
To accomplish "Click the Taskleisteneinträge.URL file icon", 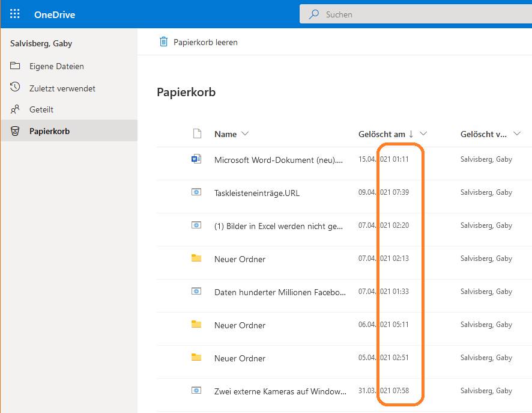I will (x=196, y=192).
